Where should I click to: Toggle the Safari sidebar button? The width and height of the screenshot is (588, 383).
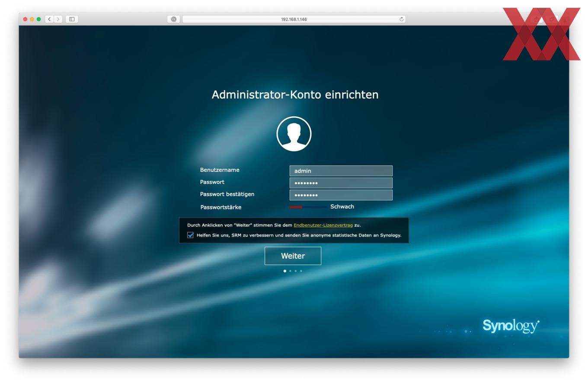pos(72,19)
